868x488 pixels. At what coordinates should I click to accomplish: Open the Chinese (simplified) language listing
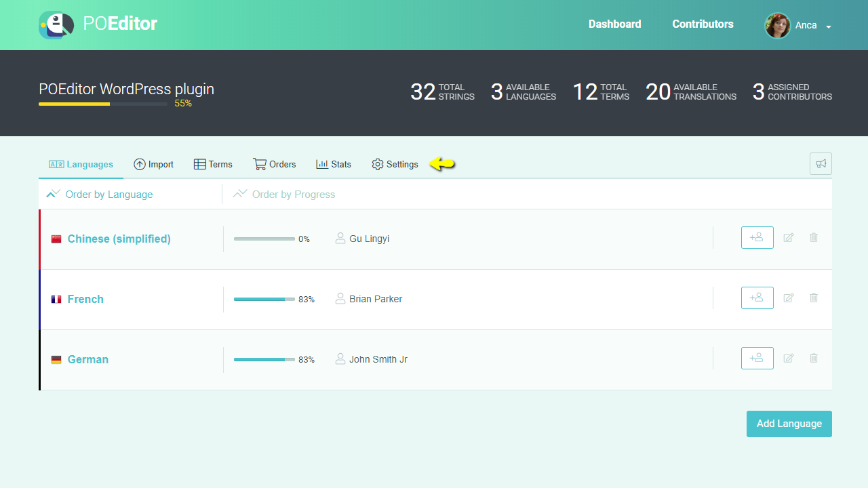point(119,239)
